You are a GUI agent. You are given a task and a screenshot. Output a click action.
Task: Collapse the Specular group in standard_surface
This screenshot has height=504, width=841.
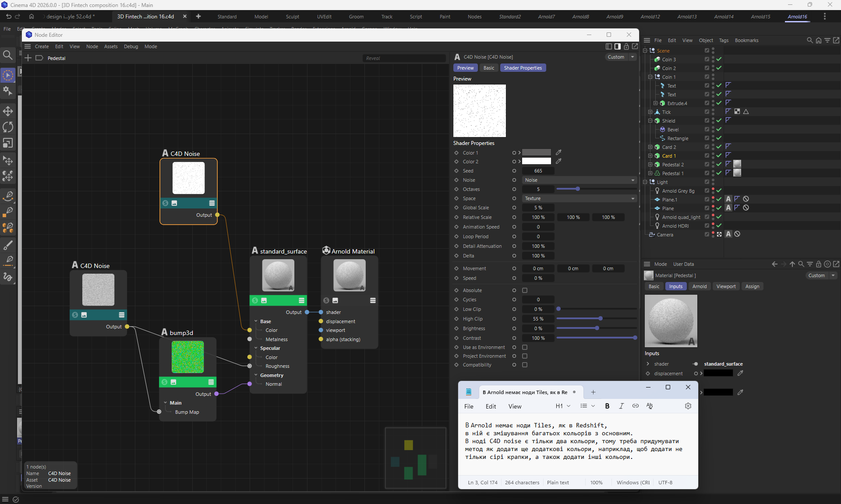256,348
